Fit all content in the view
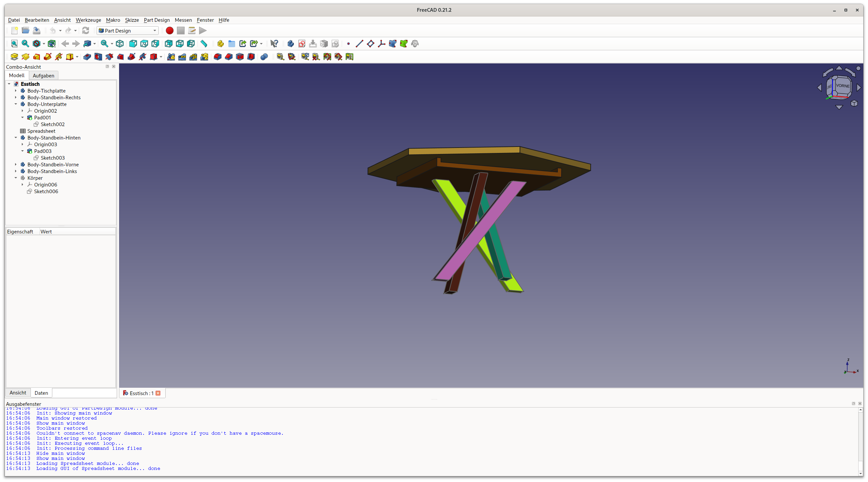This screenshot has width=868, height=482. coord(14,44)
